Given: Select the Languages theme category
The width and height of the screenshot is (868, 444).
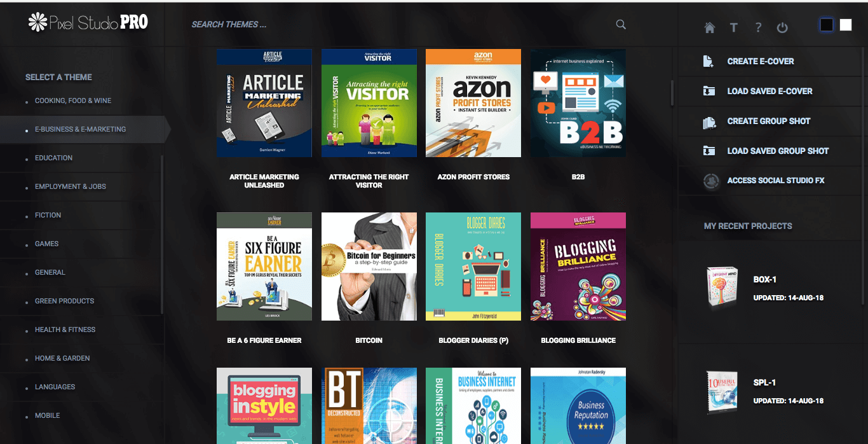Looking at the screenshot, I should click(x=55, y=387).
